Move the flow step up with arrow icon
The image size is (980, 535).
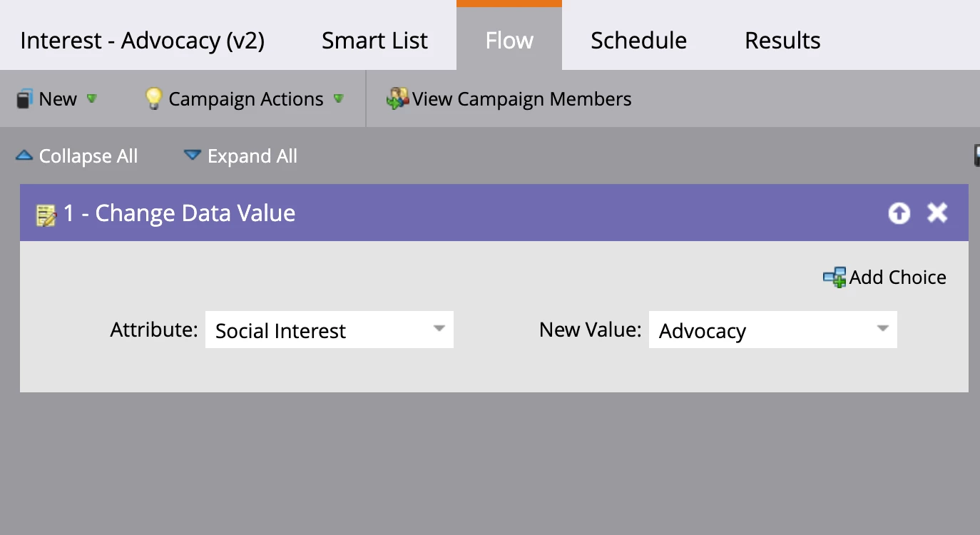(x=899, y=213)
